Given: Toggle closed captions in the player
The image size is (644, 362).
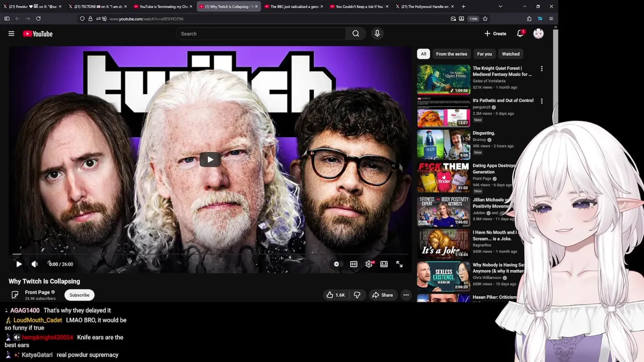Looking at the screenshot, I should [x=354, y=264].
